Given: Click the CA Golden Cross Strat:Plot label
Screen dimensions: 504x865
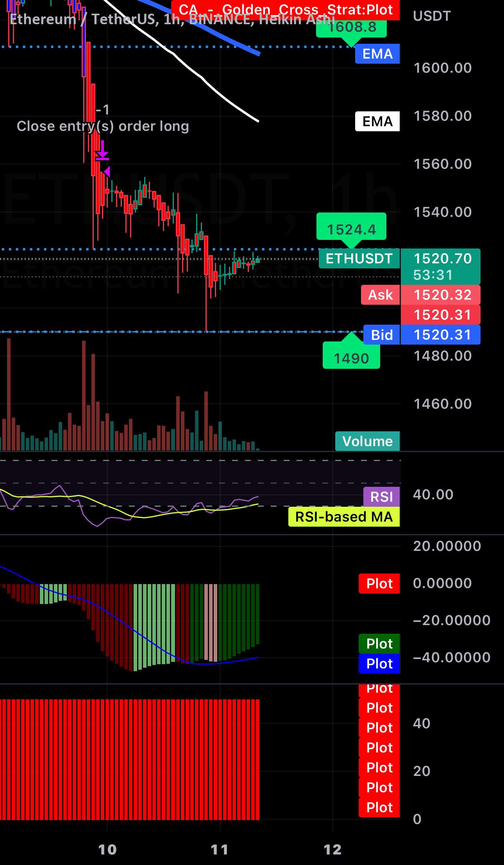Looking at the screenshot, I should coord(286,10).
